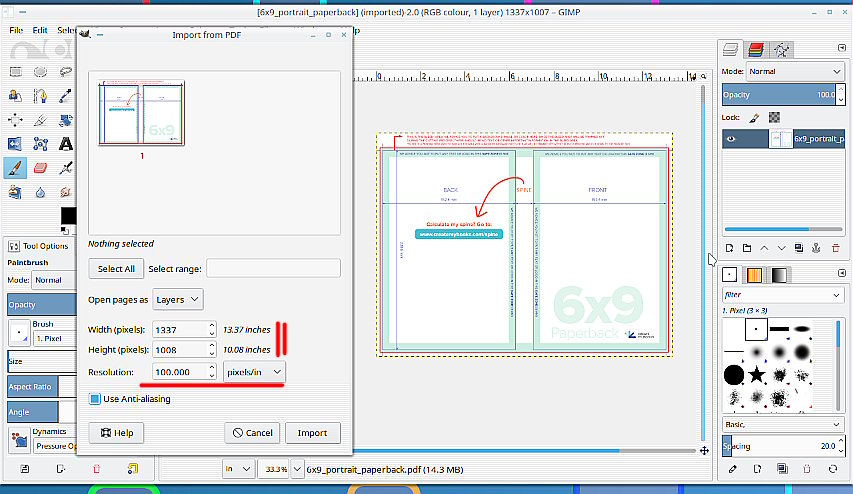
Task: Click the Help button in dialog
Action: [116, 433]
